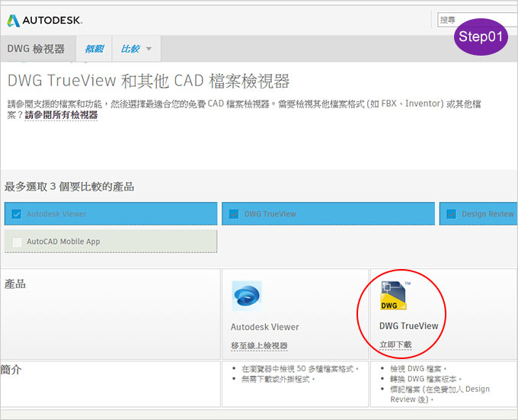Click the 轉換 DWG 檔案版本 bullet text
The width and height of the screenshot is (518, 420).
[426, 379]
